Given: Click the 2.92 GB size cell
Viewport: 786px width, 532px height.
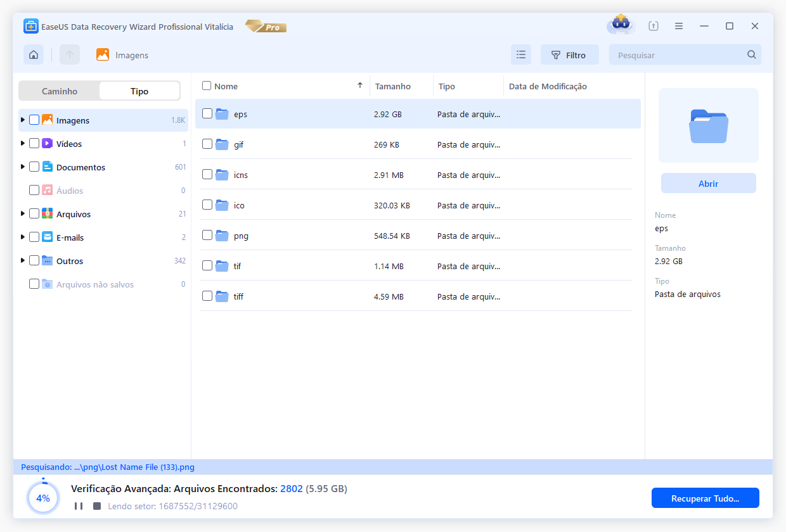Looking at the screenshot, I should coord(388,115).
